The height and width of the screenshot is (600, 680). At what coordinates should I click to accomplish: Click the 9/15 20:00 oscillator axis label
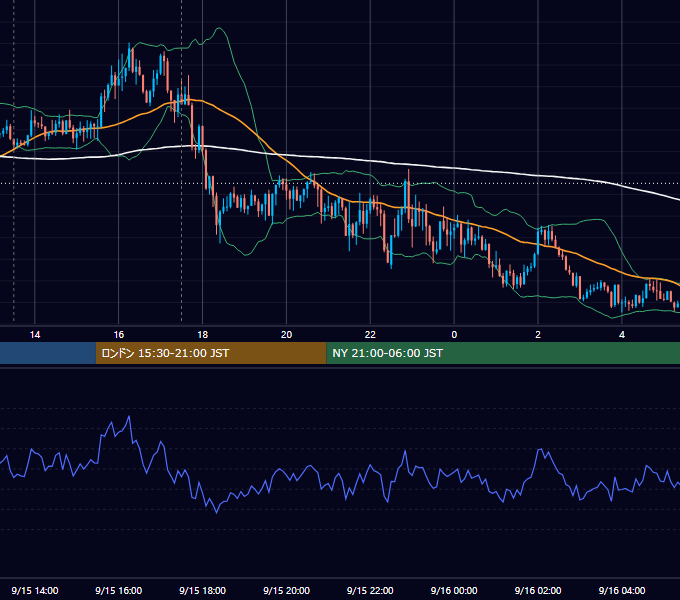coord(286,590)
